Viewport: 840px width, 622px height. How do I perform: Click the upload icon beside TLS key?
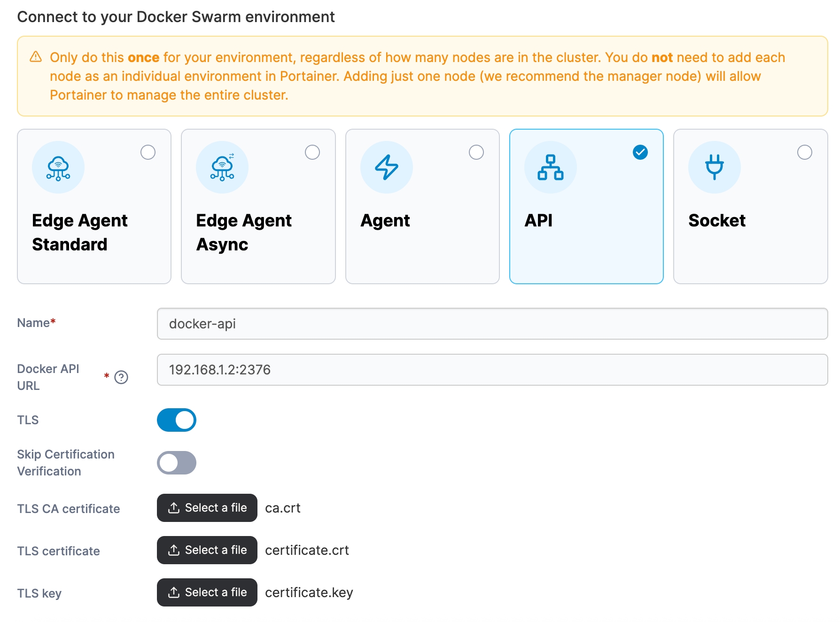coord(174,592)
